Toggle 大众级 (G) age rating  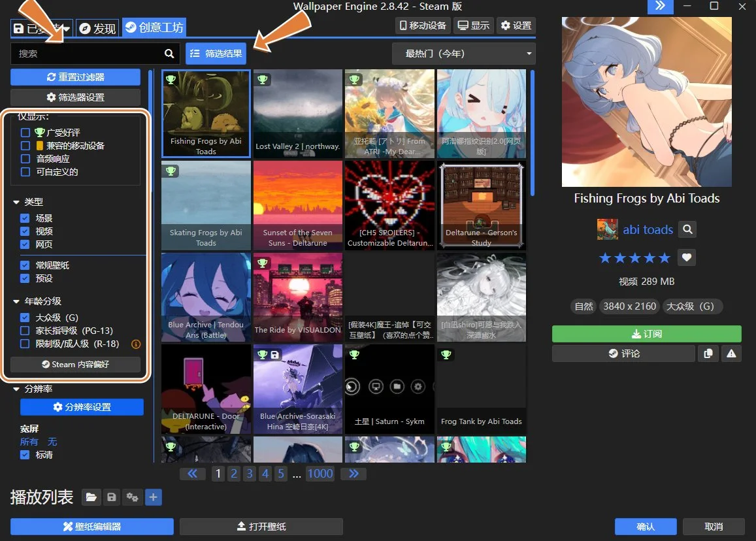[x=25, y=318]
